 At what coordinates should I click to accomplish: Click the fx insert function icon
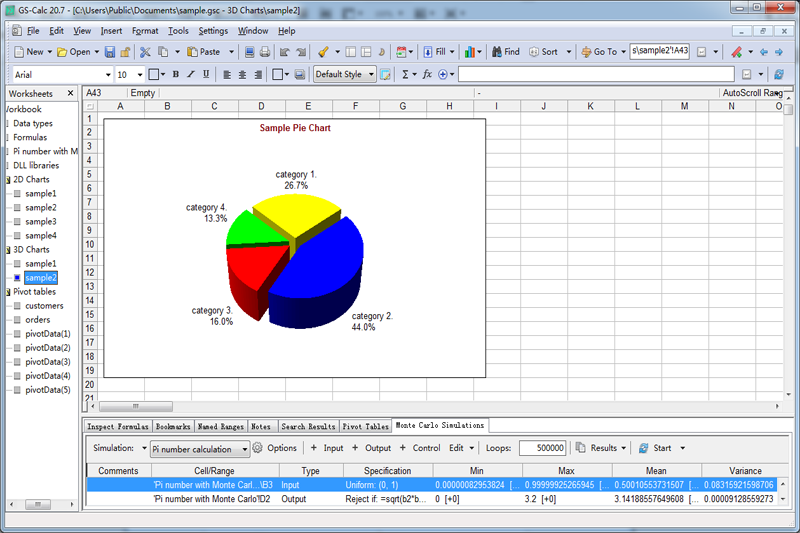click(427, 74)
